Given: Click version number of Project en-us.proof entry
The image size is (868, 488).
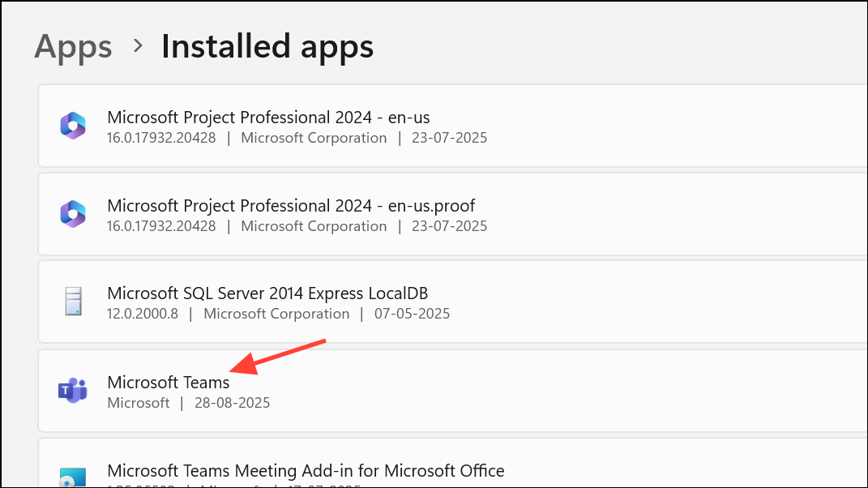Looking at the screenshot, I should [x=161, y=225].
